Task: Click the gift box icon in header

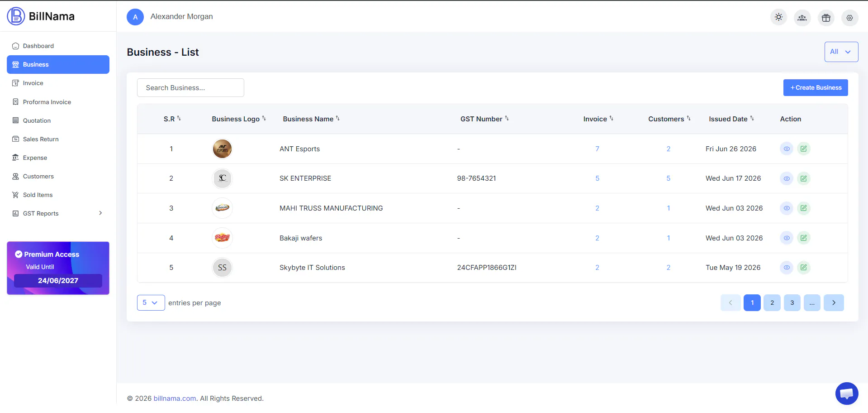Action: point(826,18)
